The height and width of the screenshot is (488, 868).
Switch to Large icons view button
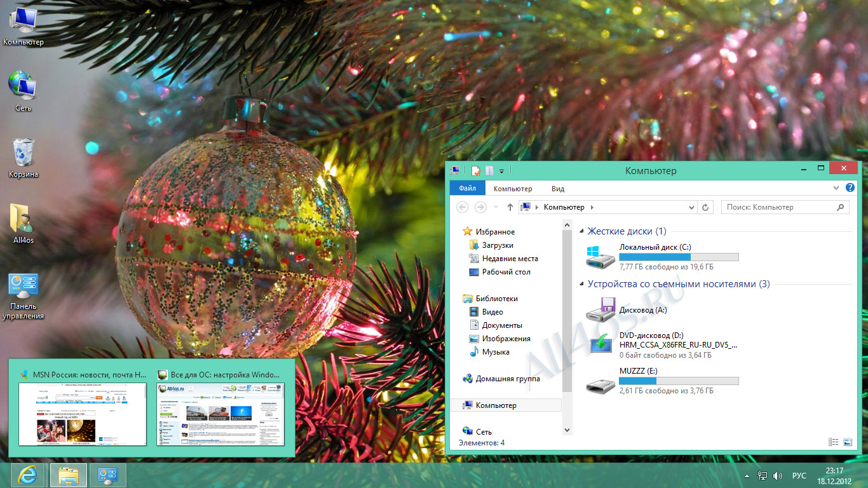[x=847, y=442]
